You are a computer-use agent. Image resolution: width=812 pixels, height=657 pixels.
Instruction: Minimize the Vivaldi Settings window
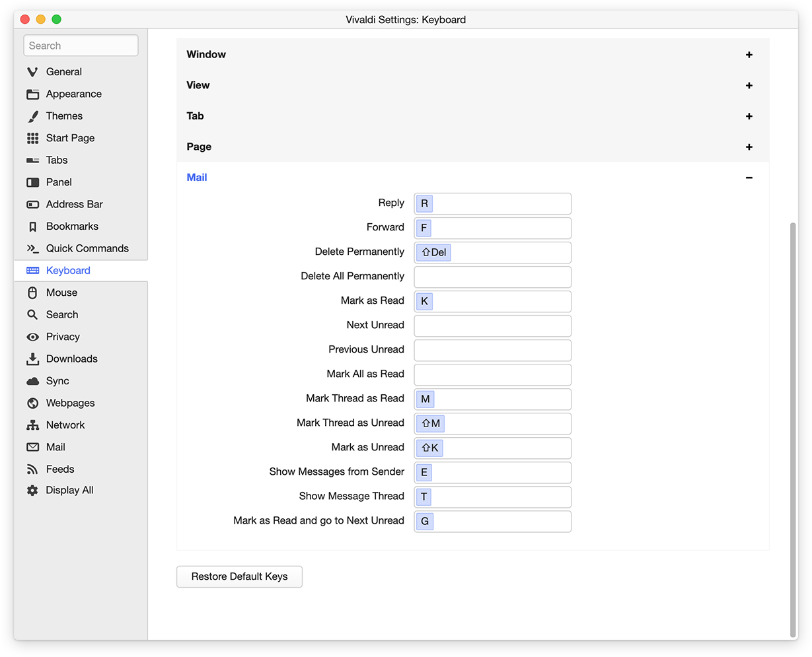(40, 19)
